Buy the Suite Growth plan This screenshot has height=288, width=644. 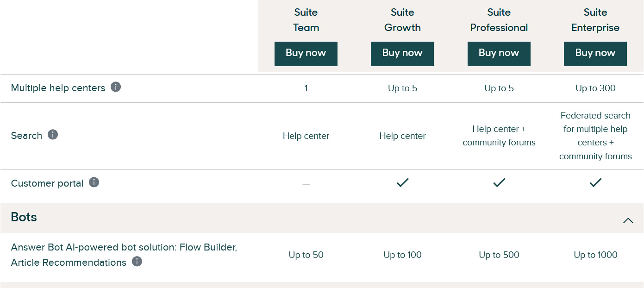402,54
